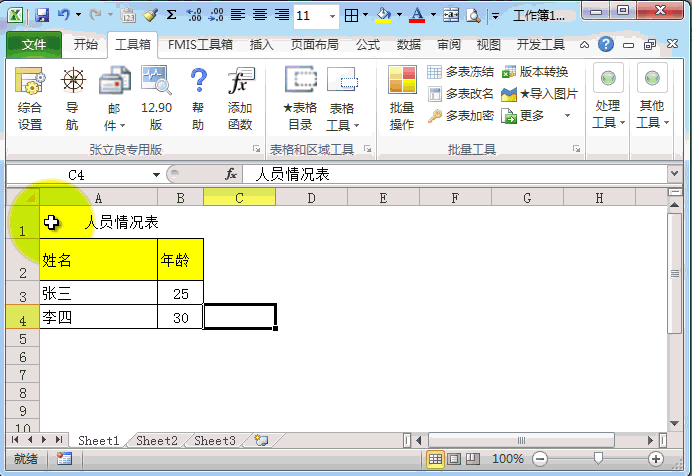Select Normal view button in status bar

[x=436, y=459]
